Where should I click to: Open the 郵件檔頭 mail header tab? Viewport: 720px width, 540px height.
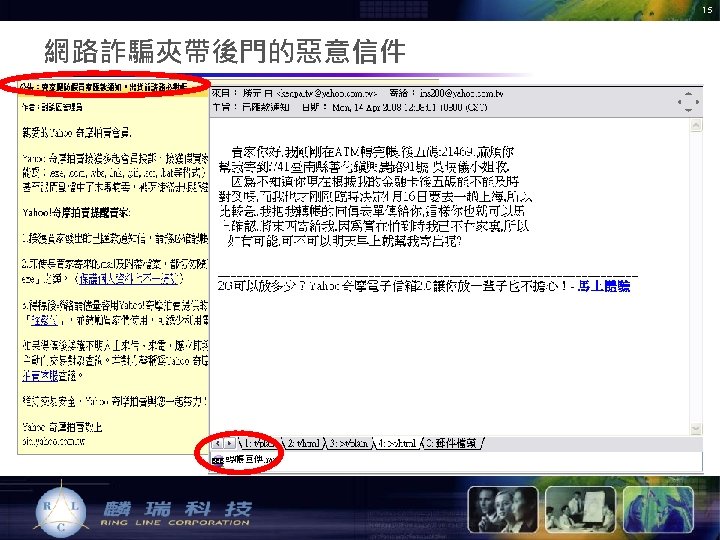tap(451, 444)
